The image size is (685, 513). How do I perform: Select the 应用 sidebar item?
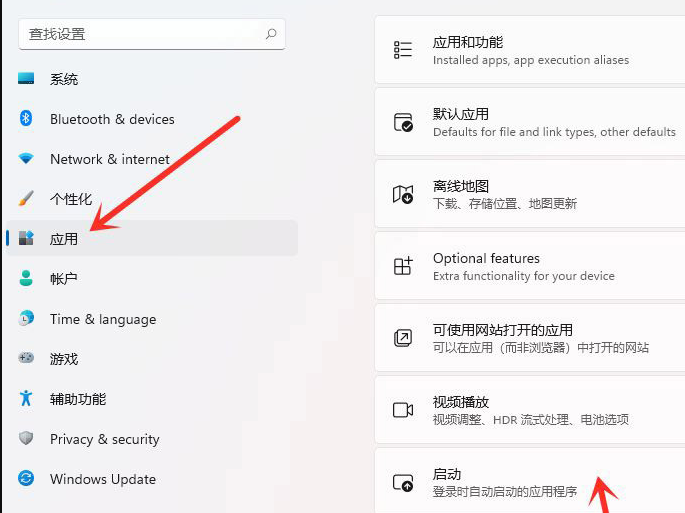point(64,239)
